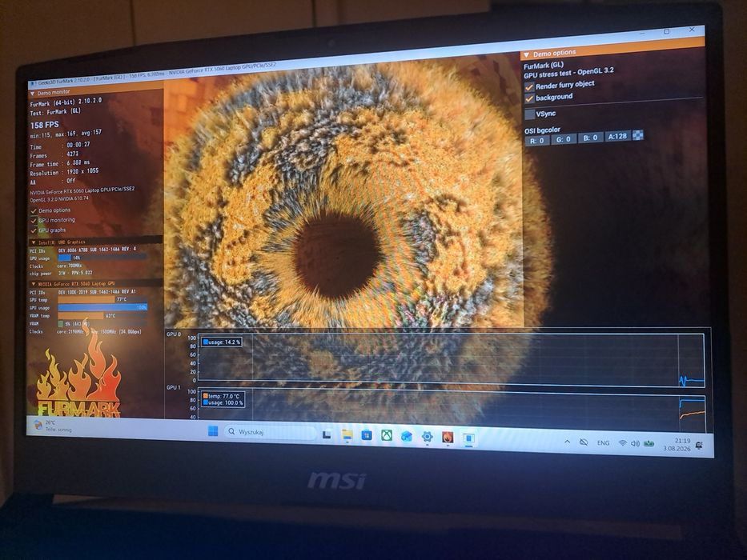Toggle the GPU monitoring checkbox
The width and height of the screenshot is (747, 560).
pos(34,221)
